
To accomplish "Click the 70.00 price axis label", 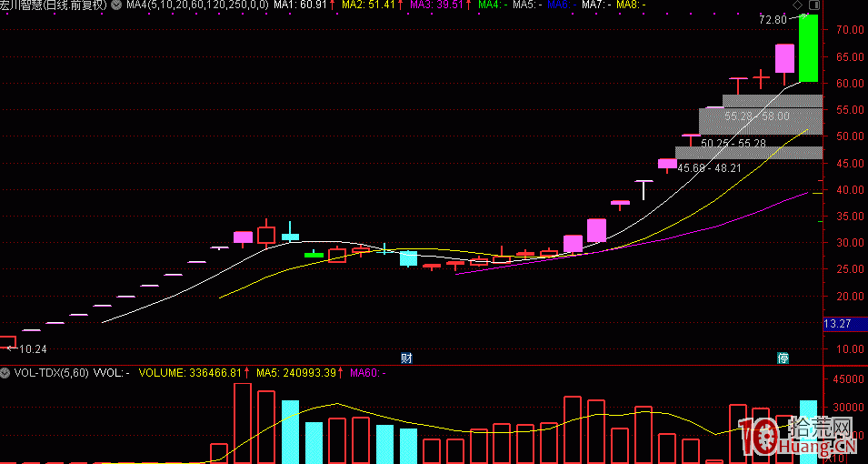I will point(850,30).
